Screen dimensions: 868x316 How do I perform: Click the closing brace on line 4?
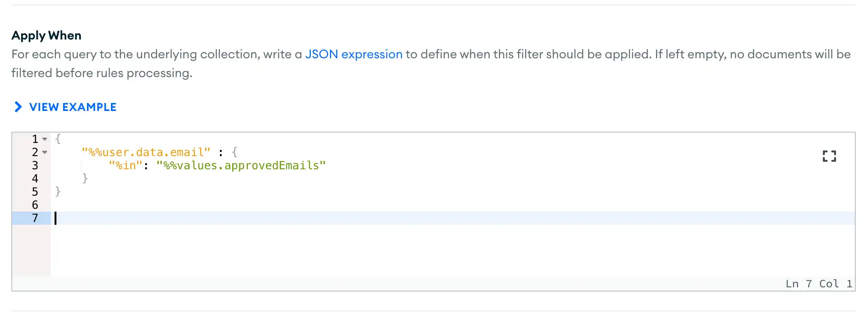click(85, 178)
